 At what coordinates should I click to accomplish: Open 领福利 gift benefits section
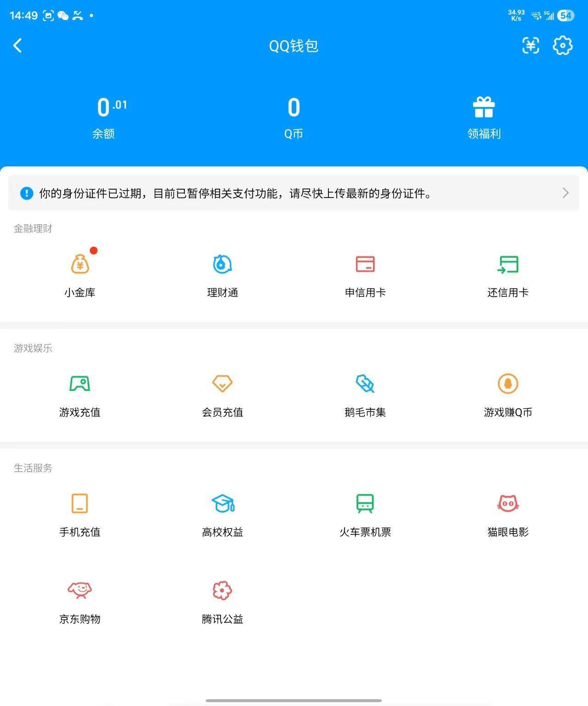[483, 116]
